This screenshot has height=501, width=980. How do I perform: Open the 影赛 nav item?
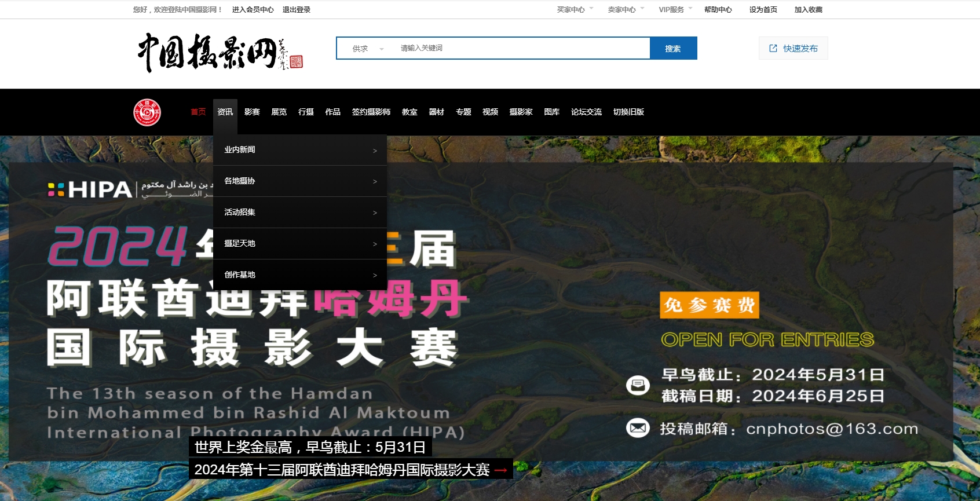point(252,112)
